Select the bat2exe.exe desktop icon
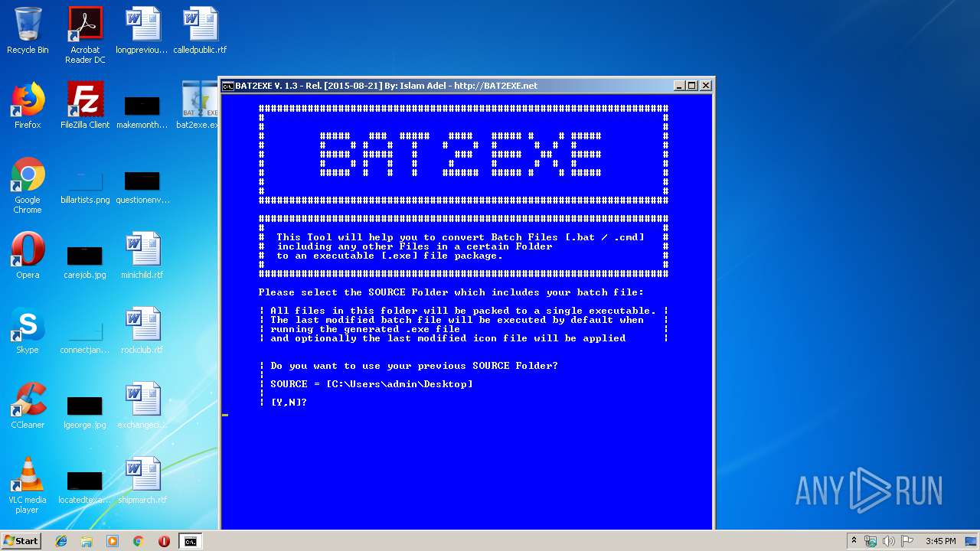 coord(200,106)
